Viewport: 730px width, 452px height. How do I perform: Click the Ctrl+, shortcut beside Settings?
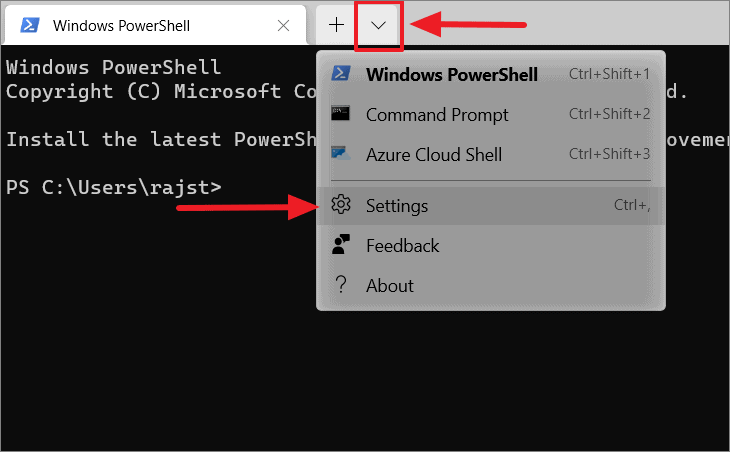pos(632,205)
